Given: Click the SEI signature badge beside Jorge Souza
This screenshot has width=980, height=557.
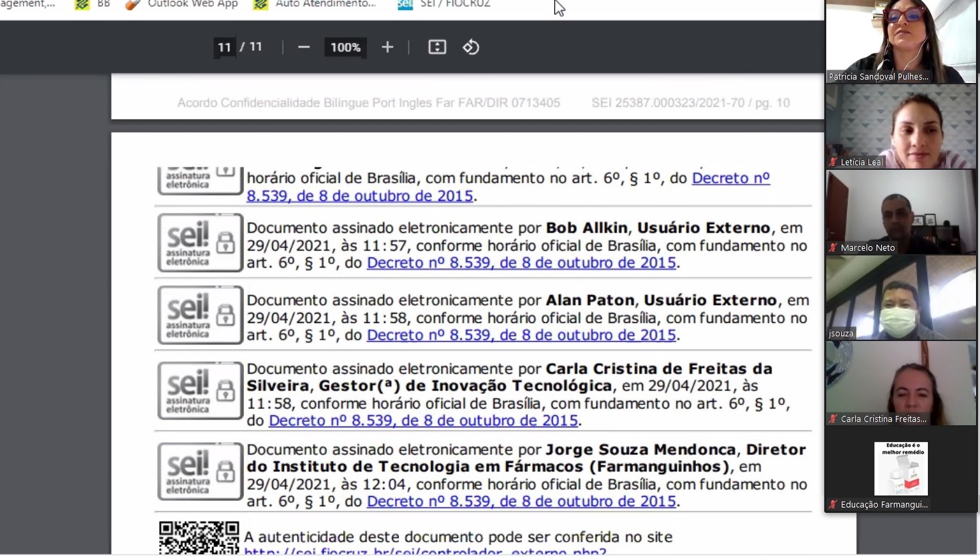Looking at the screenshot, I should point(200,471).
